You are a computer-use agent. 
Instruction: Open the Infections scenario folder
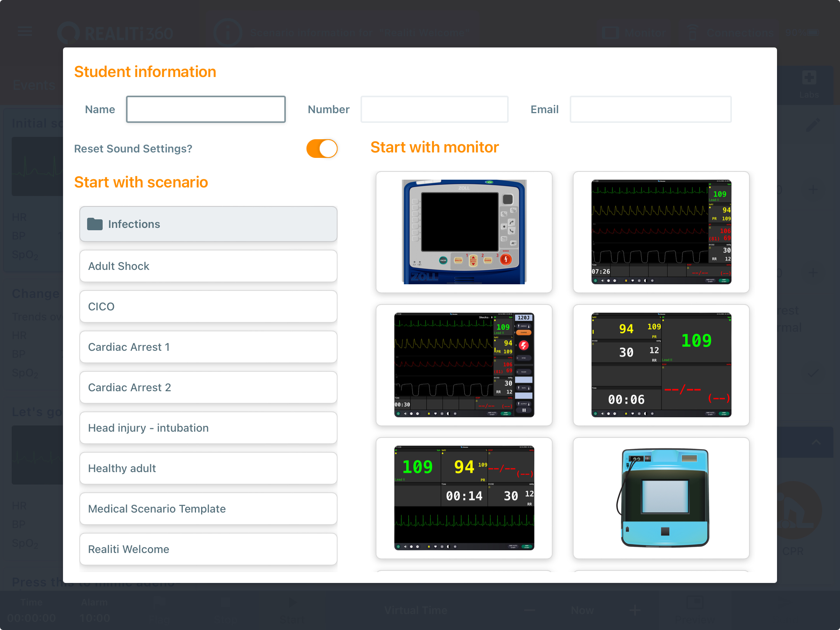click(208, 224)
